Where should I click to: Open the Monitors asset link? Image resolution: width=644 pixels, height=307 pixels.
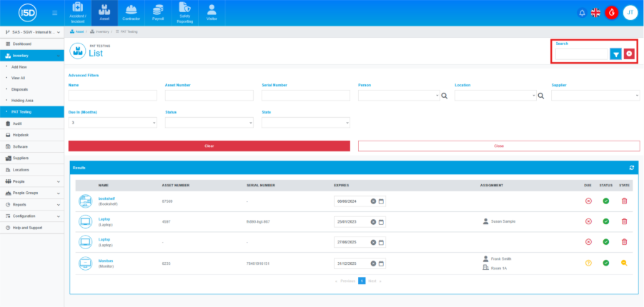[x=106, y=260]
